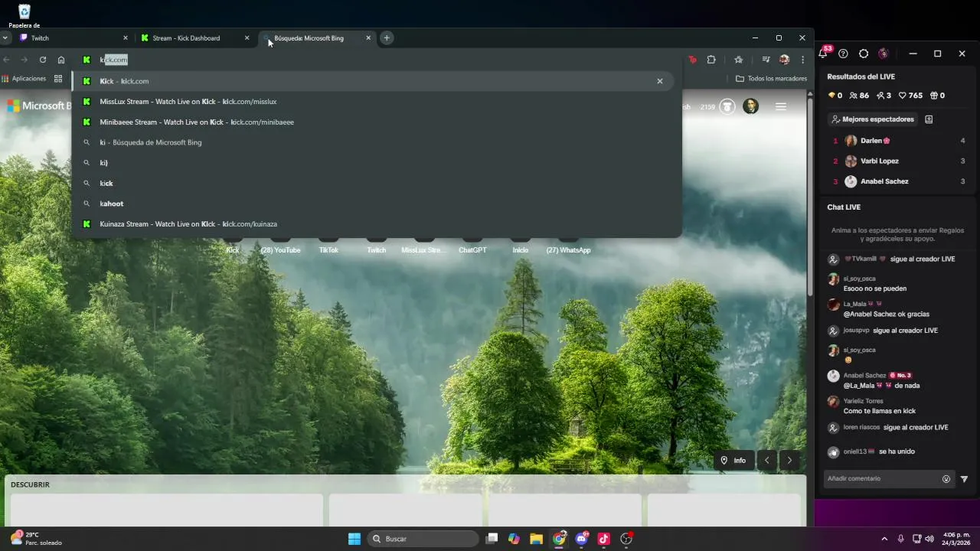This screenshot has width=980, height=551.
Task: Open Todos los marcadores folder
Action: point(771,79)
